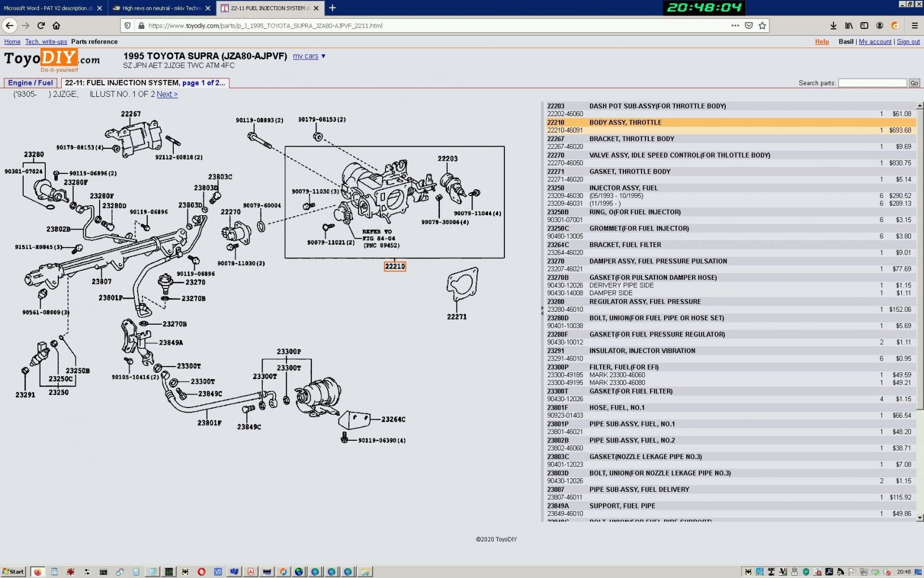The width and height of the screenshot is (924, 578).
Task: Focus the Search parts input field
Action: click(872, 83)
